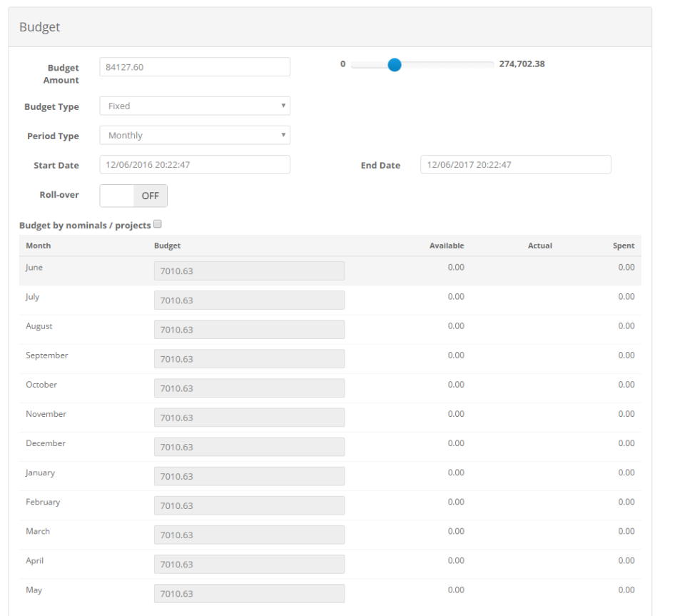Click March budget input field
The width and height of the screenshot is (685, 616).
(x=249, y=535)
